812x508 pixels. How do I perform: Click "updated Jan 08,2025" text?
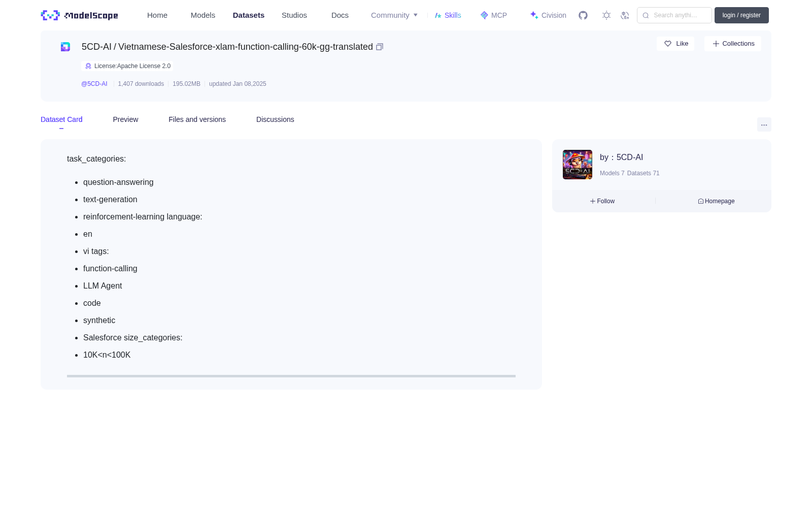(238, 84)
